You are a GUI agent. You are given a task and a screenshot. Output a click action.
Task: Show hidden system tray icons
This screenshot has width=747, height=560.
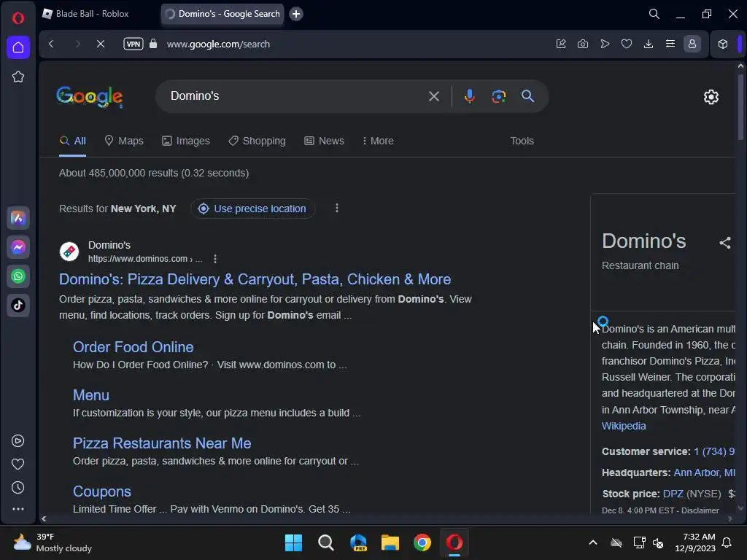click(x=593, y=542)
